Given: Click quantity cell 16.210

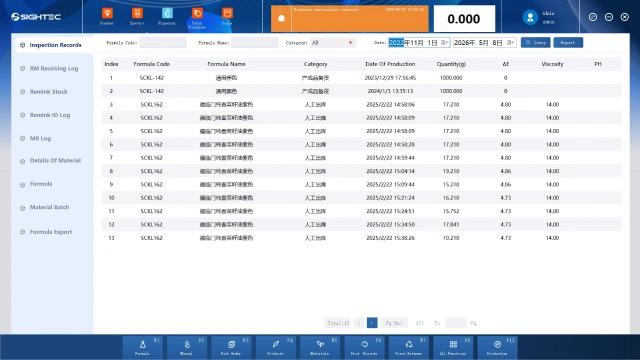Looking at the screenshot, I should (x=451, y=198).
